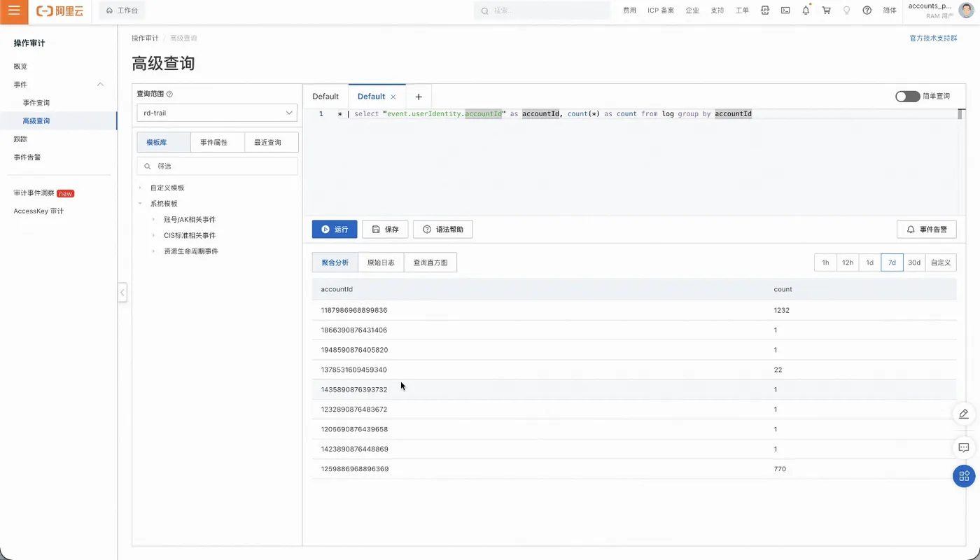980x560 pixels.
Task: Go to 概览 in sidebar
Action: tap(20, 66)
